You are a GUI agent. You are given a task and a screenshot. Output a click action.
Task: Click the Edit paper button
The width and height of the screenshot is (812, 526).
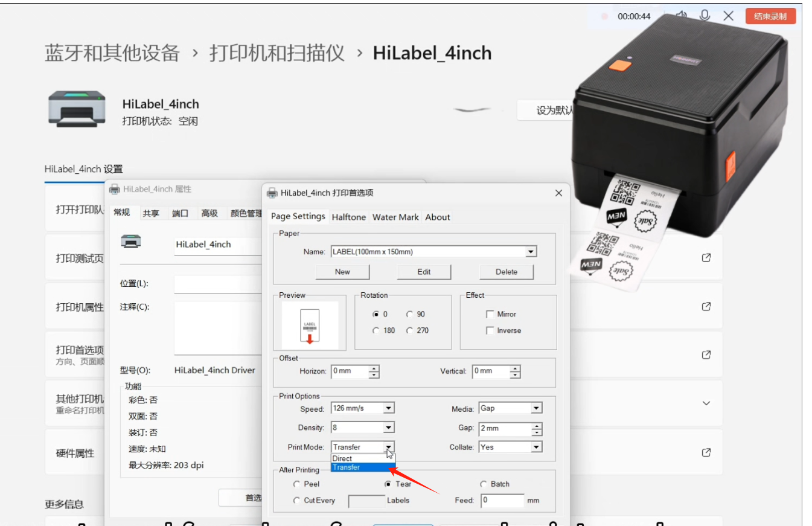click(x=424, y=272)
